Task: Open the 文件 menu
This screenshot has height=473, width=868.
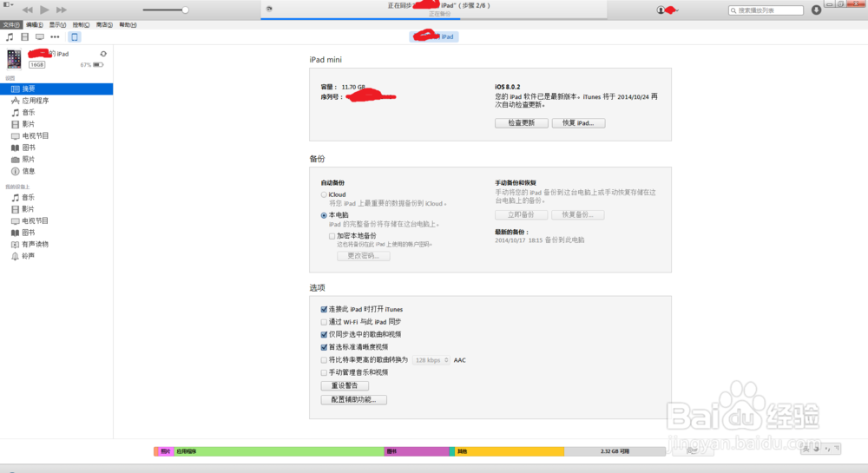Action: tap(11, 25)
